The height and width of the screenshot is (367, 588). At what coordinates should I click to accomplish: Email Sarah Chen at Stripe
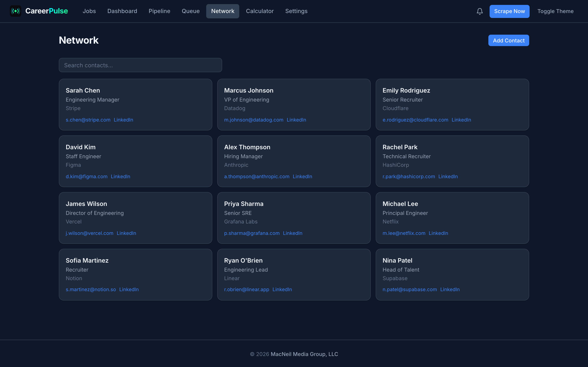tap(88, 120)
